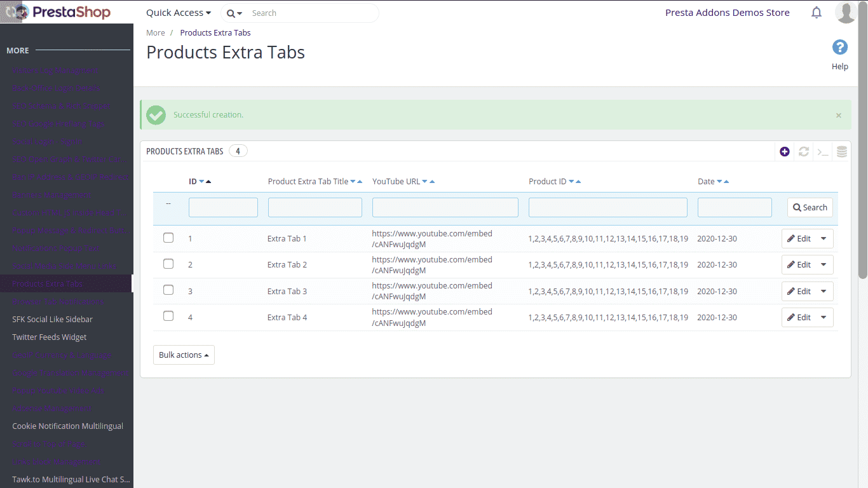Viewport: 868px width, 488px height.
Task: Select Twitter Feeds Widget in sidebar
Action: tap(50, 337)
